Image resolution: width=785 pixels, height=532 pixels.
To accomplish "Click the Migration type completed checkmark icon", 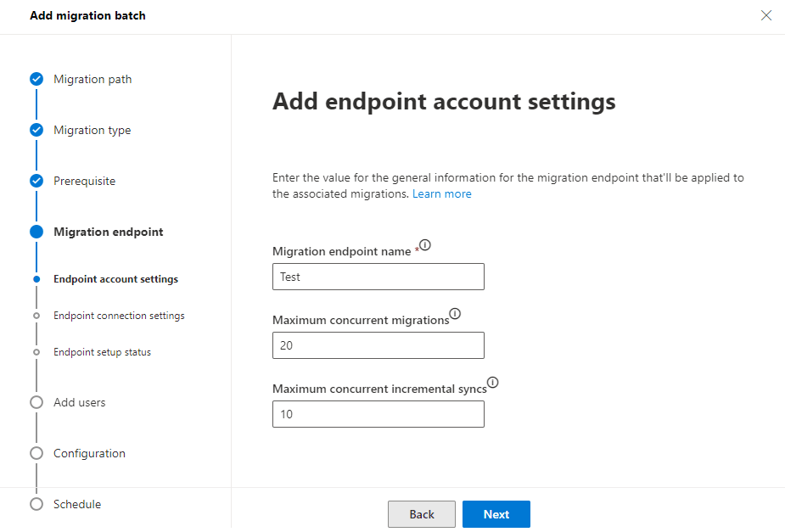I will coord(36,130).
